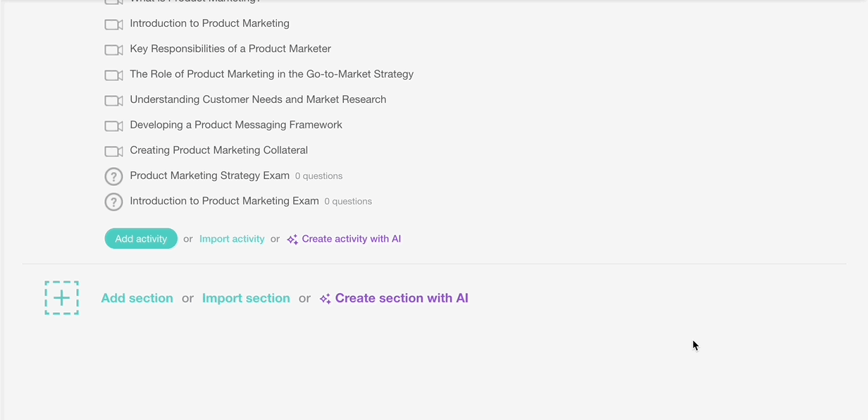Click quiz icon for Introduction to Product Marketing Exam
This screenshot has height=420, width=868.
(x=113, y=202)
